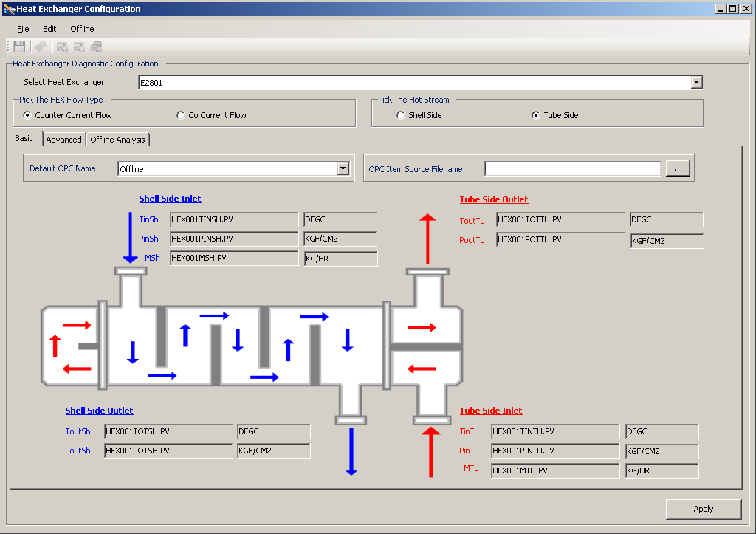Click the export wheel icon on the toolbar
756x534 pixels.
(96, 46)
